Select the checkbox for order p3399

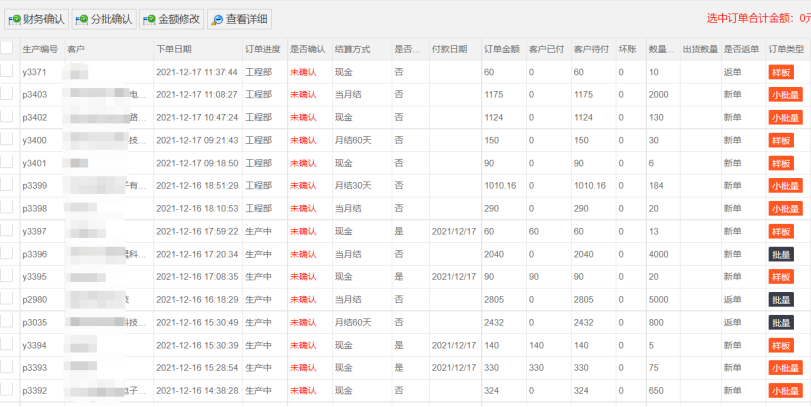coord(8,185)
